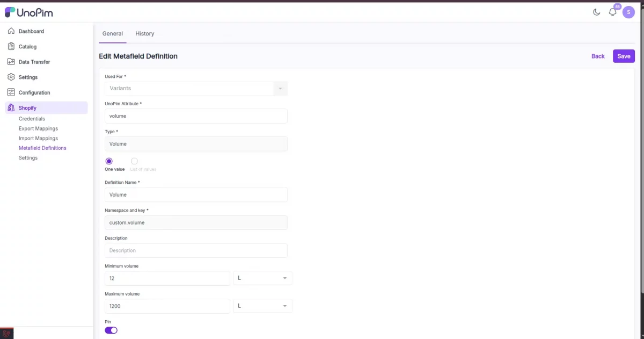Viewport: 644px width, 339px height.
Task: Select the One value radio button
Action: (x=109, y=161)
